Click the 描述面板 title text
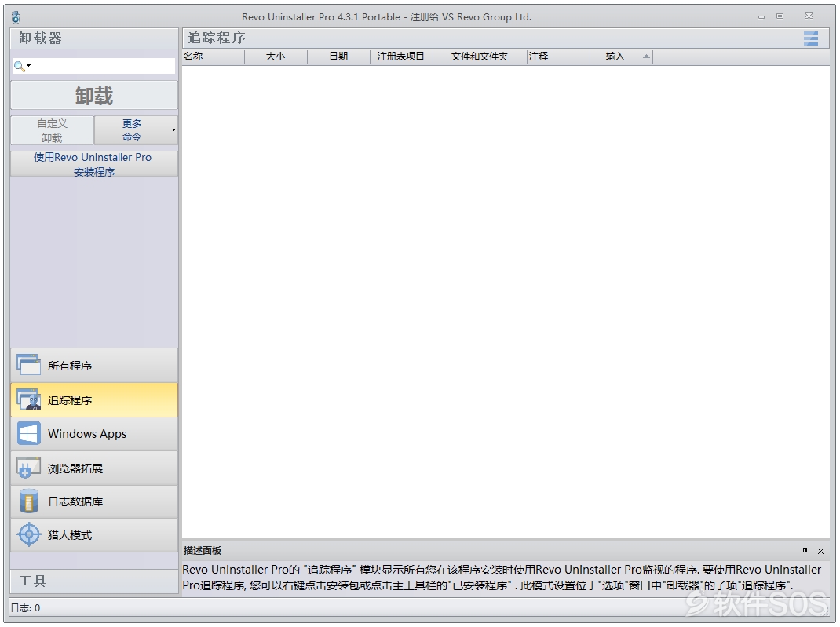 point(203,550)
